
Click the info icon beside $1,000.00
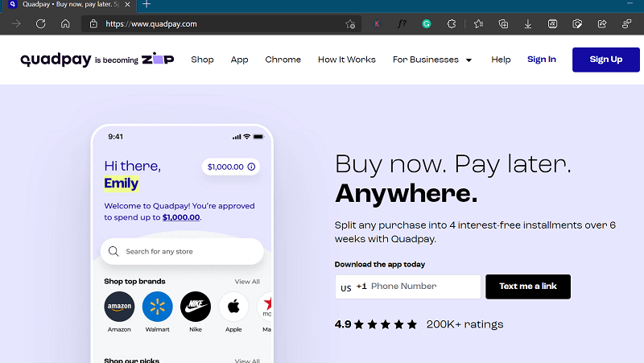[251, 167]
